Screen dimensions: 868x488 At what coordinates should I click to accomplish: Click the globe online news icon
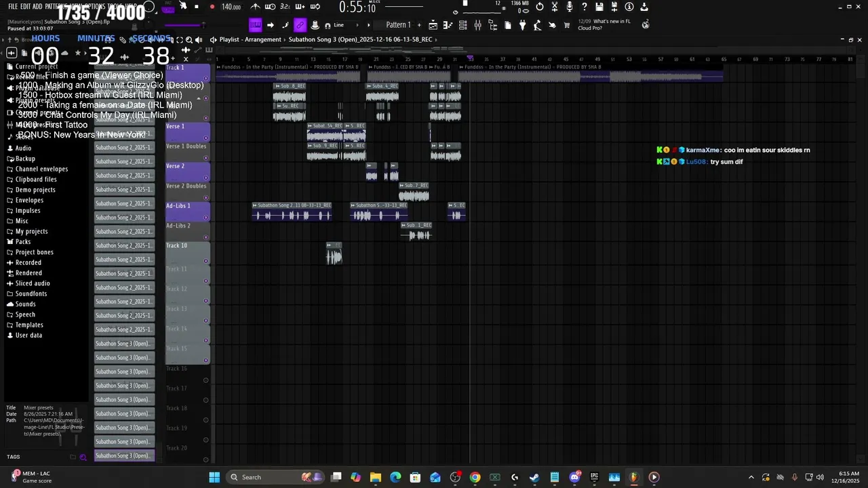[x=646, y=24]
